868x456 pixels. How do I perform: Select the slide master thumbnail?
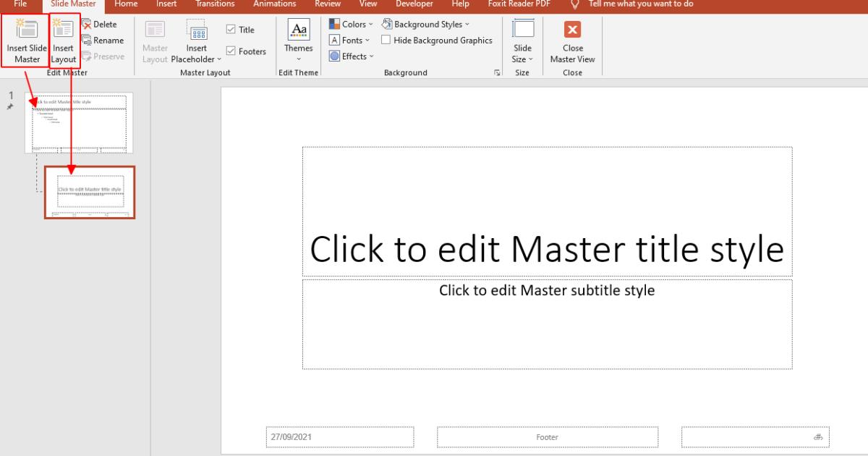pyautogui.click(x=79, y=123)
